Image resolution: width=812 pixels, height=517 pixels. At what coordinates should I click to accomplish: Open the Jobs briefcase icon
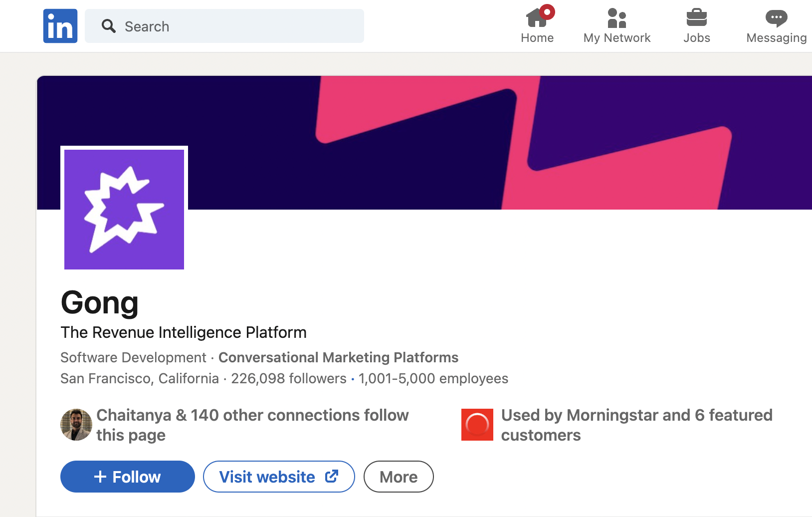click(x=697, y=18)
